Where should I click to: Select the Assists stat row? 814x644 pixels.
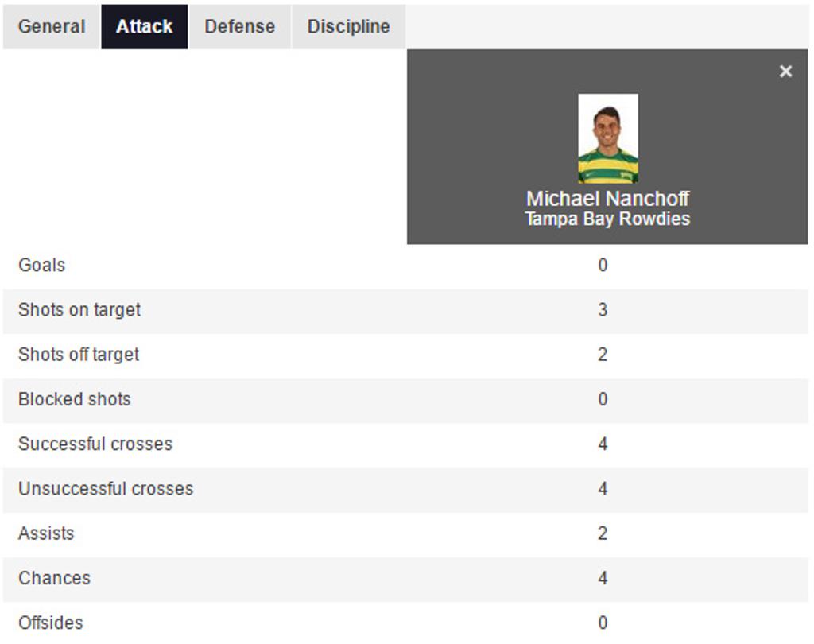tap(405, 534)
